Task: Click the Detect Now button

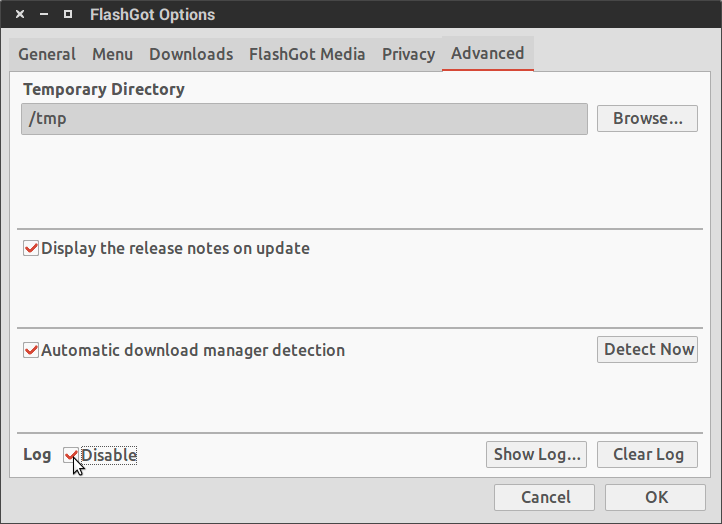Action: point(648,349)
